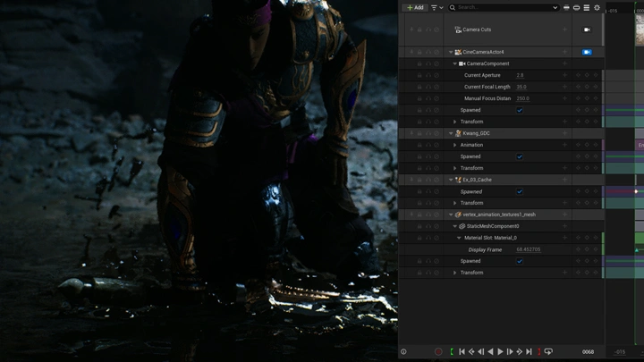Add a key on Display Frame track

pyautogui.click(x=587, y=249)
